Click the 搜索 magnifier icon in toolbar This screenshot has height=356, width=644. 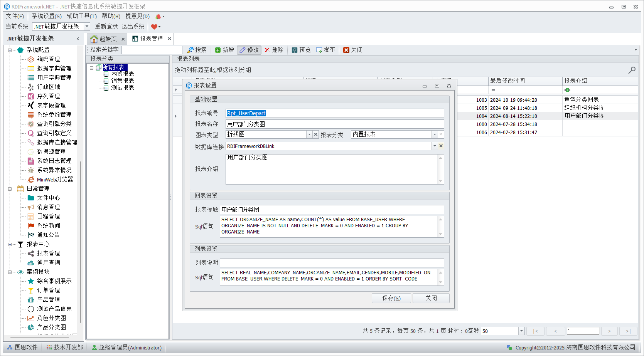pos(191,50)
